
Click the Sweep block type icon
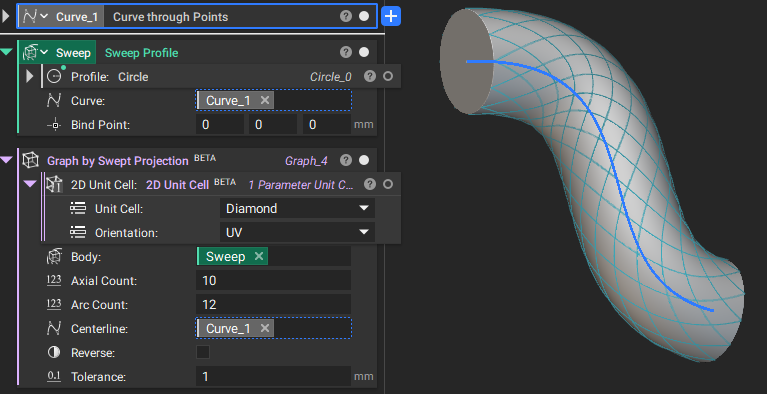[30, 52]
